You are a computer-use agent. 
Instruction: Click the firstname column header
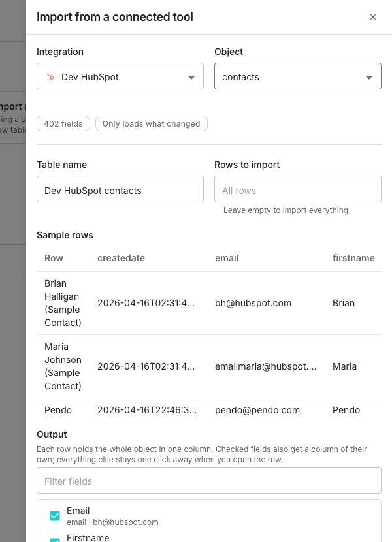353,258
